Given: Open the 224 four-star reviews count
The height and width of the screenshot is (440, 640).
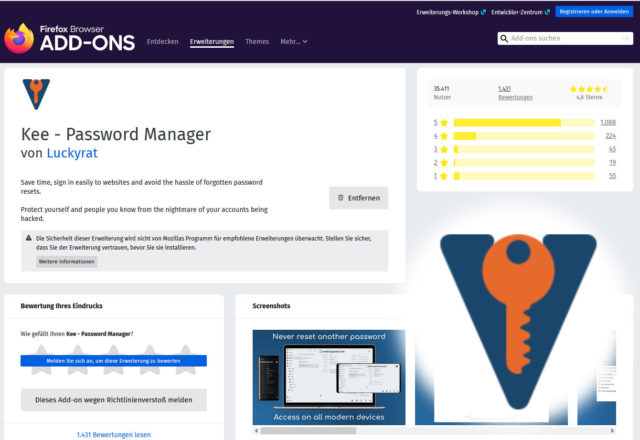Looking at the screenshot, I should pos(611,136).
